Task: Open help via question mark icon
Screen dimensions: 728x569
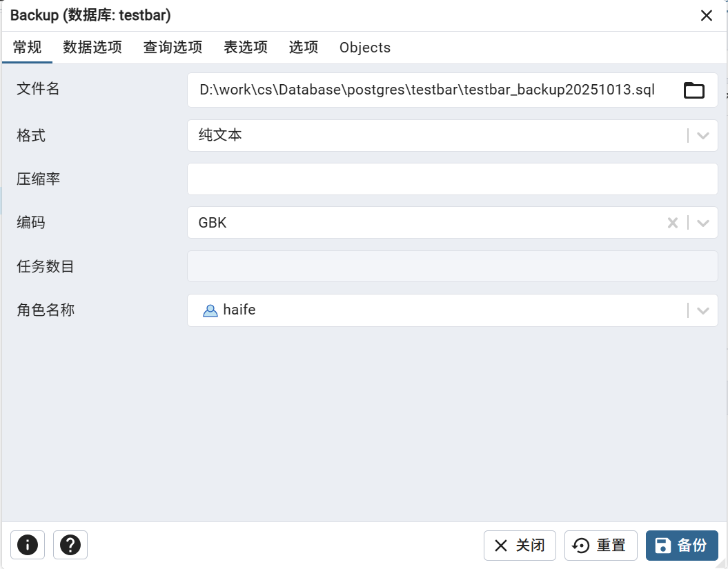Action: point(70,545)
